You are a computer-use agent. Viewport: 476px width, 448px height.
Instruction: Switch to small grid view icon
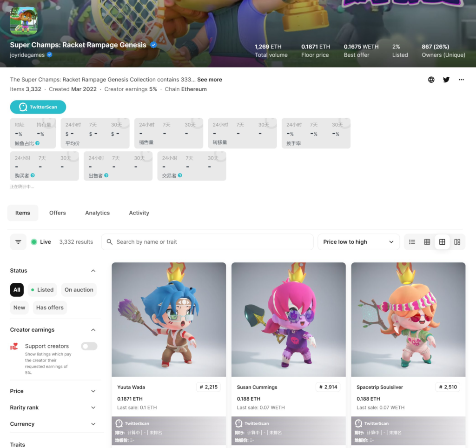point(427,242)
